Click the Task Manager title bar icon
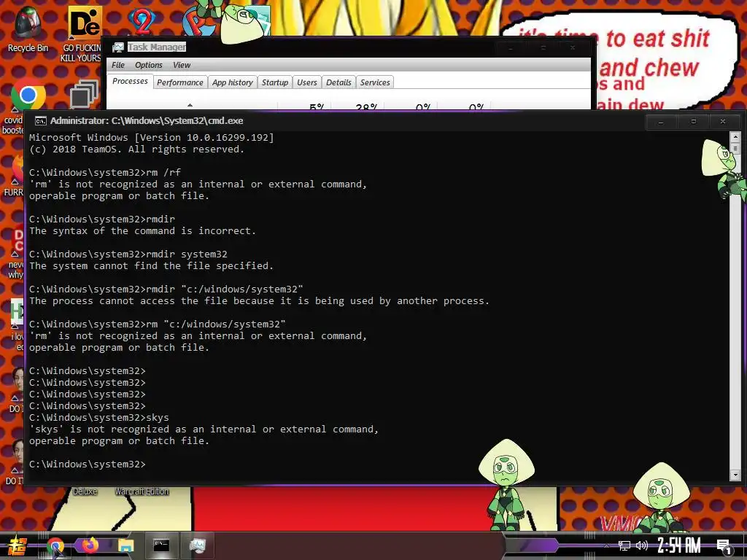The height and width of the screenshot is (560, 747). tap(117, 47)
